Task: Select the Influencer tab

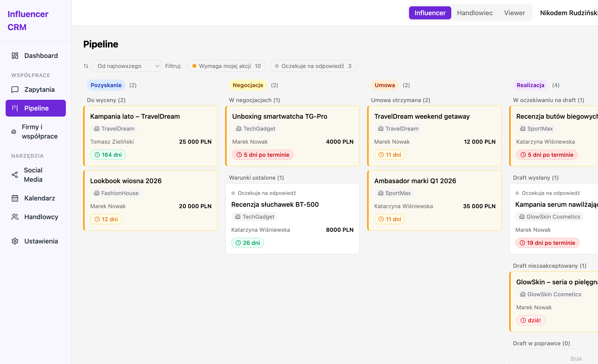Action: (x=430, y=13)
